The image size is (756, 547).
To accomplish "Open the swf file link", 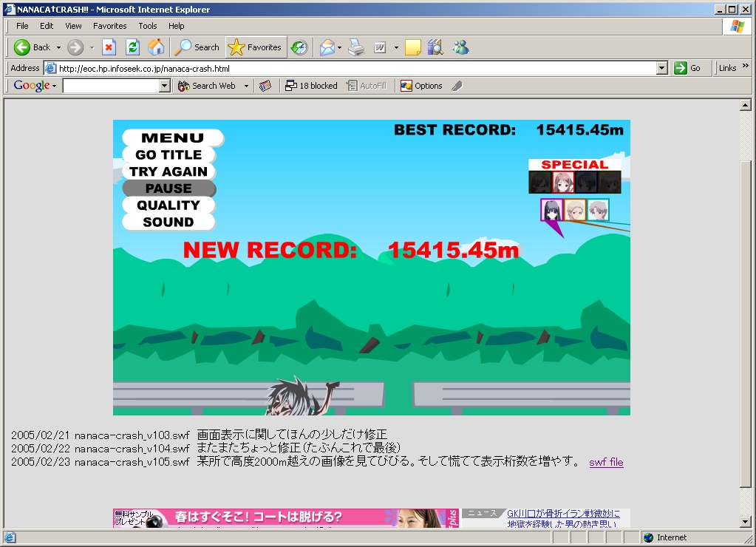I will click(606, 462).
